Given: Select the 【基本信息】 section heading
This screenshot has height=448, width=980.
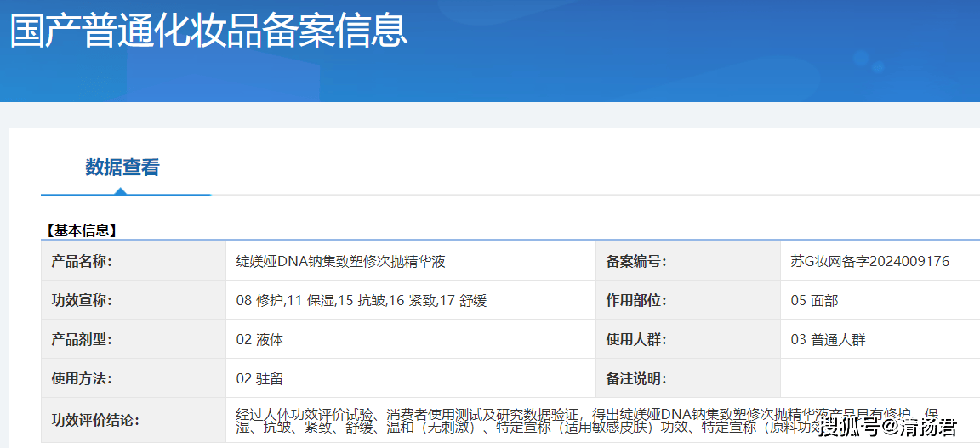Looking at the screenshot, I should tap(80, 230).
